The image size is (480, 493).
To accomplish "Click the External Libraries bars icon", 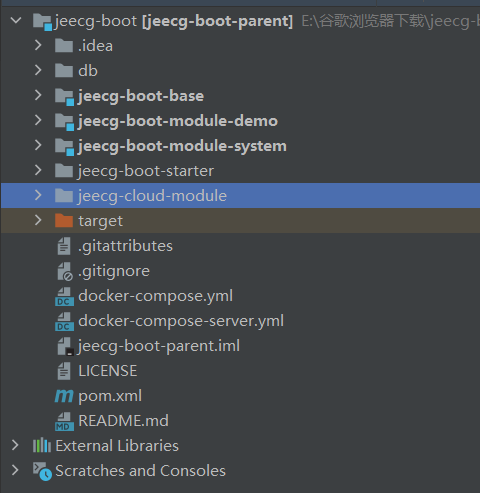I will pos(42,446).
